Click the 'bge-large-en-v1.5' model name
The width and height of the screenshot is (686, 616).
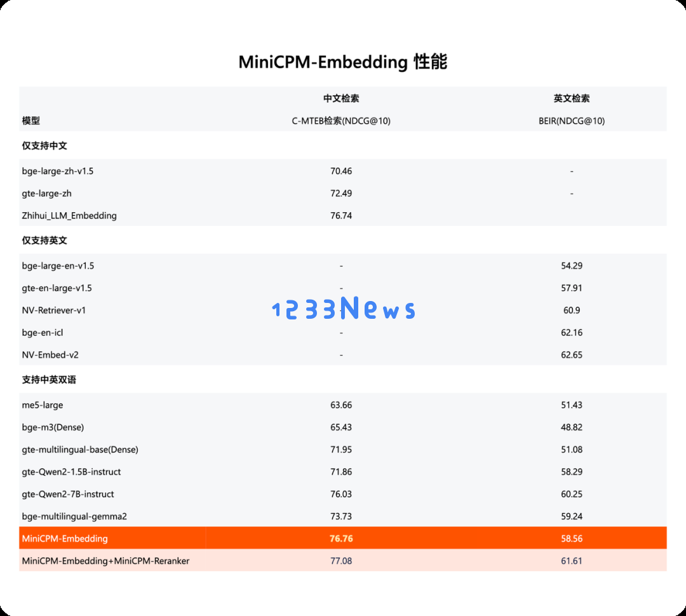point(58,265)
